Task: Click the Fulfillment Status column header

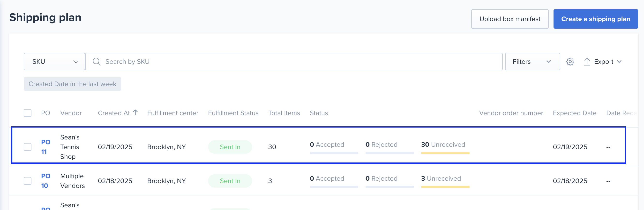Action: tap(233, 113)
